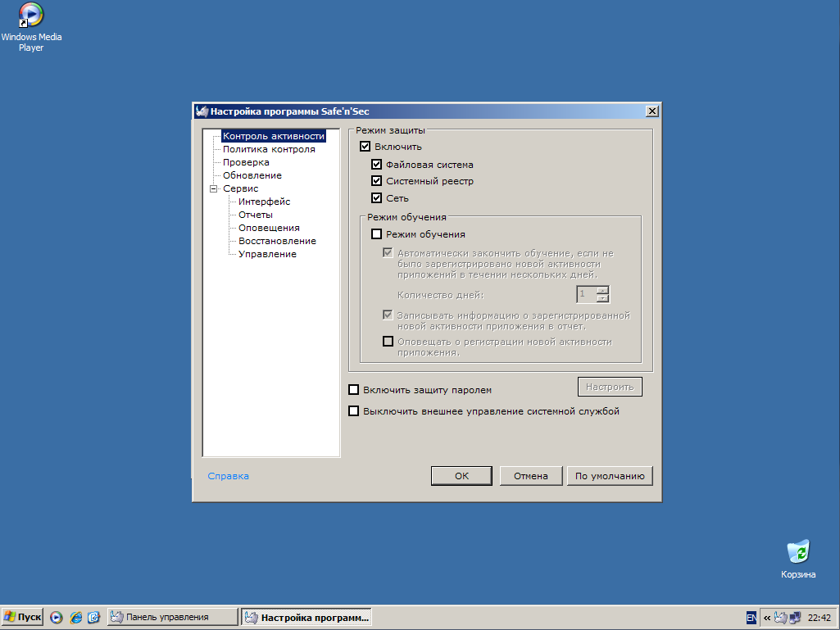
Task: Toggle Записывать информацию в отчет checkbox
Action: pyautogui.click(x=388, y=315)
